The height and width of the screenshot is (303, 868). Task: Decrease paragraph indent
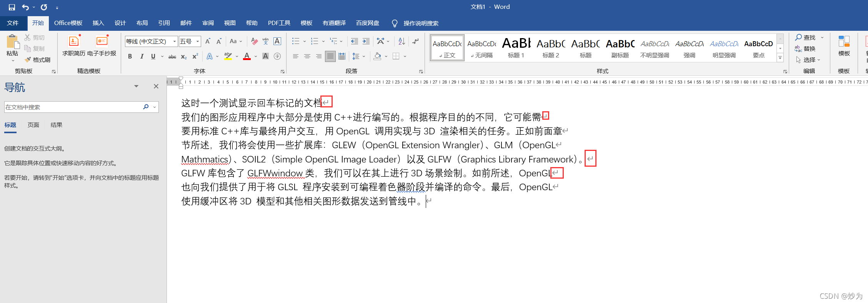pos(355,41)
